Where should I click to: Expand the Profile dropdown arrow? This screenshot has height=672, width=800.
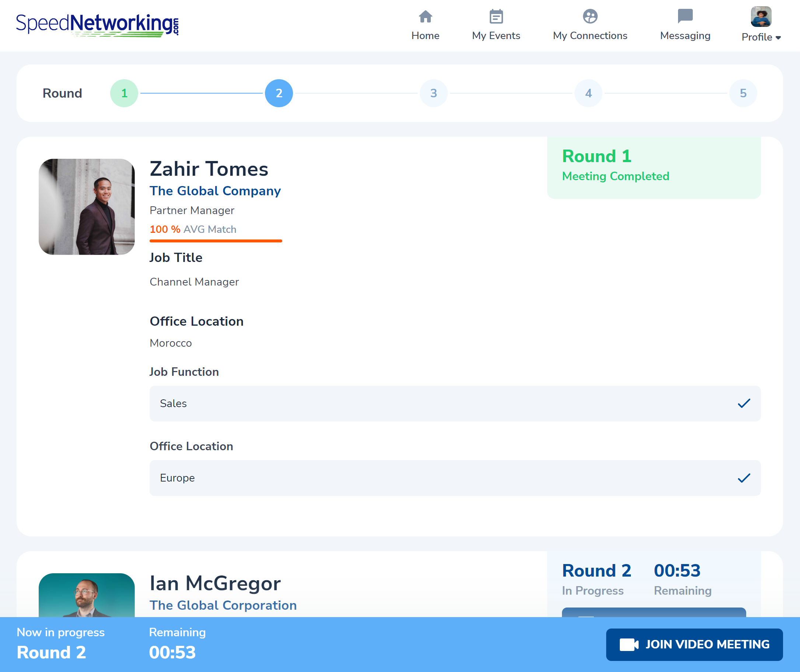click(778, 38)
